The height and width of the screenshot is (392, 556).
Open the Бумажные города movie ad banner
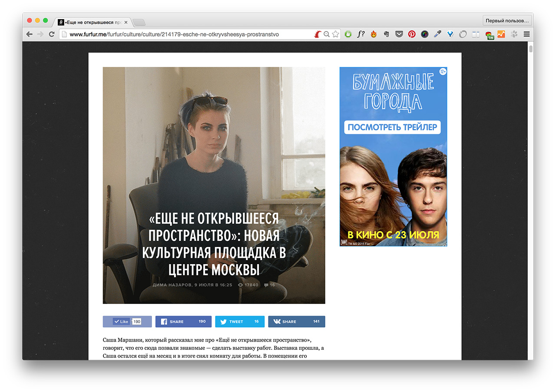pos(393,156)
